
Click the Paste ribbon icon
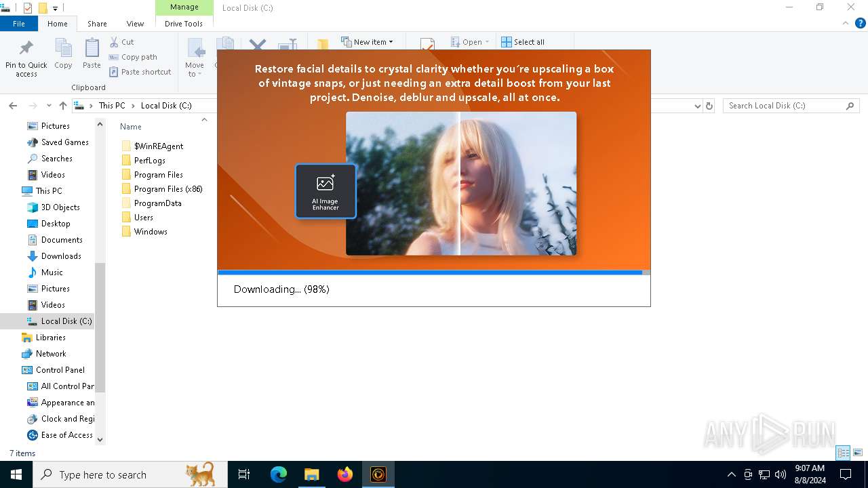click(92, 54)
